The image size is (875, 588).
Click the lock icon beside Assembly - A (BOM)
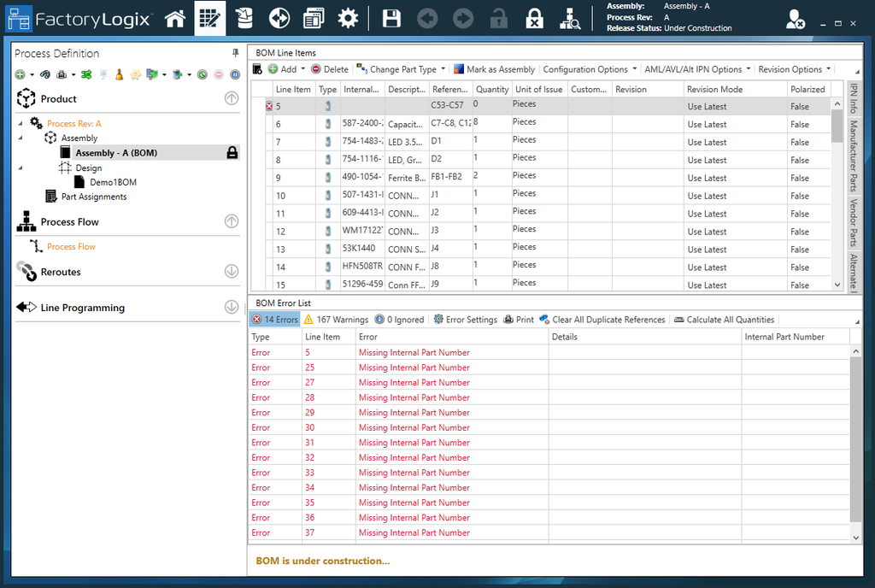click(232, 153)
